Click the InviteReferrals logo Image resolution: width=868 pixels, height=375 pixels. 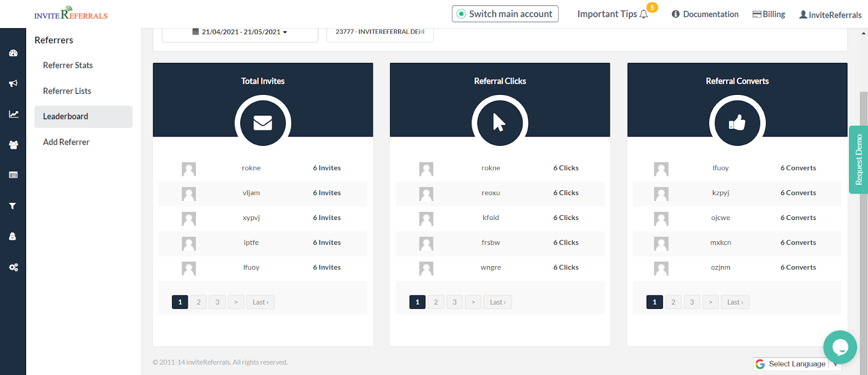pyautogui.click(x=71, y=13)
